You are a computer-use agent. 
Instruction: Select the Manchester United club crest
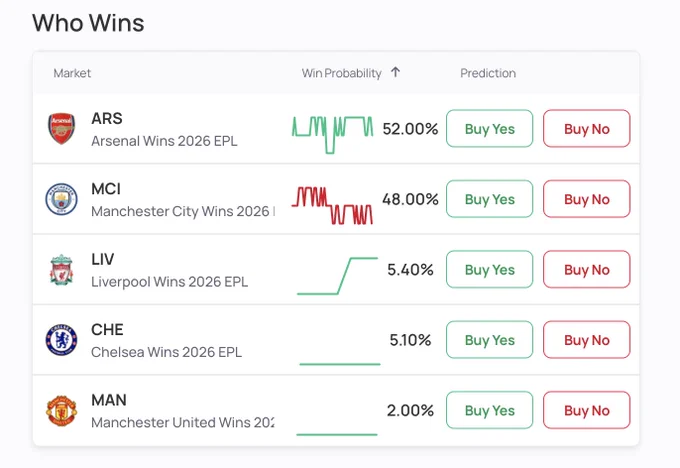[x=61, y=410]
